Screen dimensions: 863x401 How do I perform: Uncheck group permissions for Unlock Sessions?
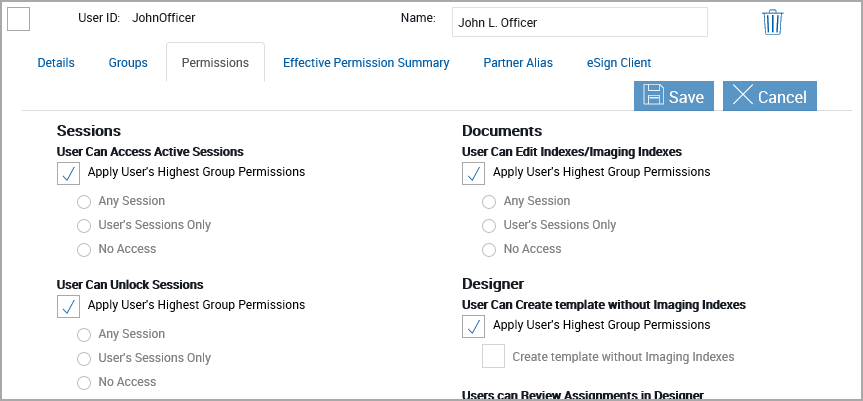point(69,306)
